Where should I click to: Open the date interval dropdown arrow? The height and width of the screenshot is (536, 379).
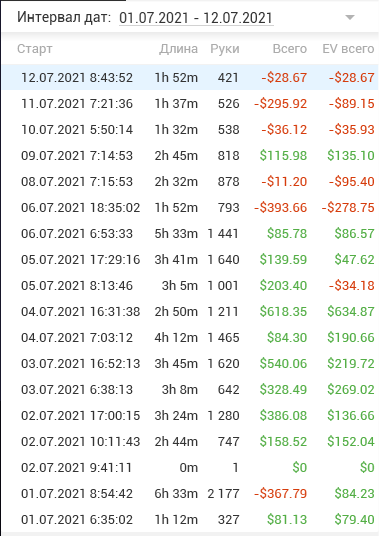tap(350, 17)
